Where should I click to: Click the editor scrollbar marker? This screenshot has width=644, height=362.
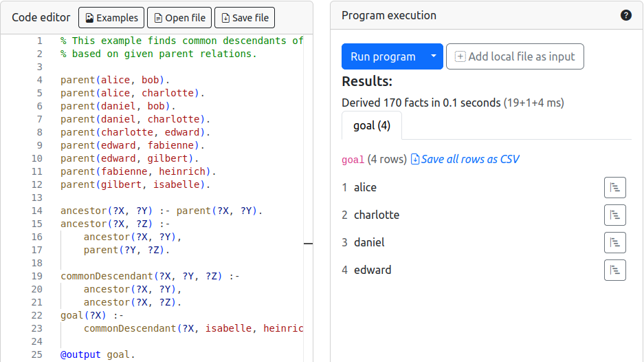tap(308, 244)
